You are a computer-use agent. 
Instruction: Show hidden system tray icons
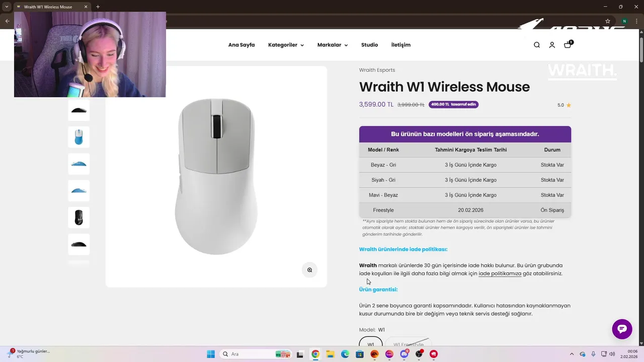click(572, 354)
